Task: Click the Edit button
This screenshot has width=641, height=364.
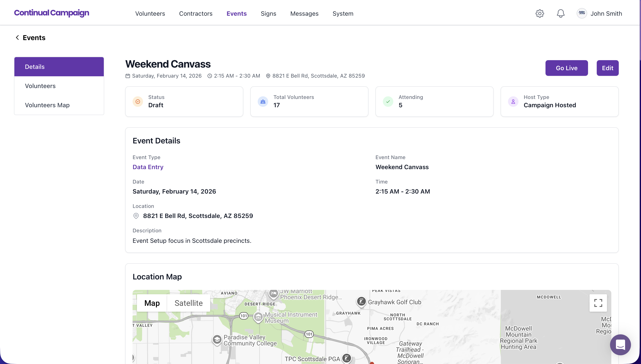Action: (x=607, y=68)
